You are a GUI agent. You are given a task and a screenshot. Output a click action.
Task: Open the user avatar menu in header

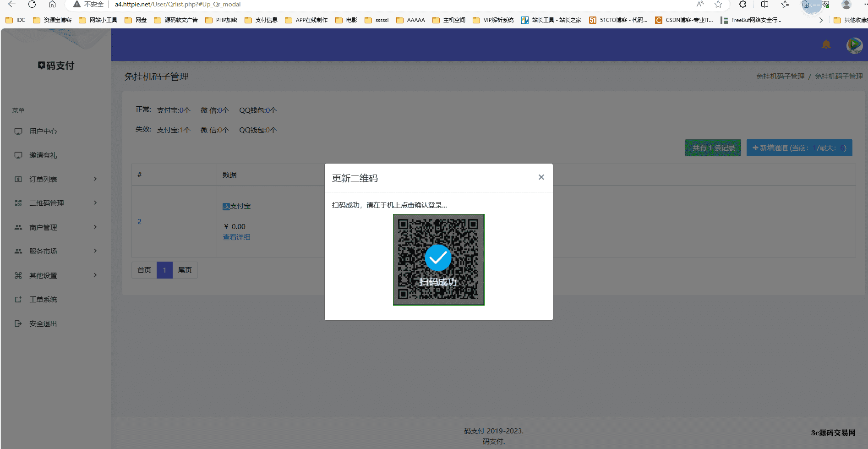coord(854,45)
